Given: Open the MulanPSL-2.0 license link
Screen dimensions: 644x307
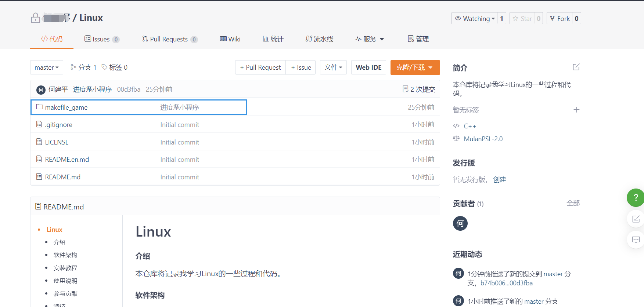Looking at the screenshot, I should click(483, 139).
